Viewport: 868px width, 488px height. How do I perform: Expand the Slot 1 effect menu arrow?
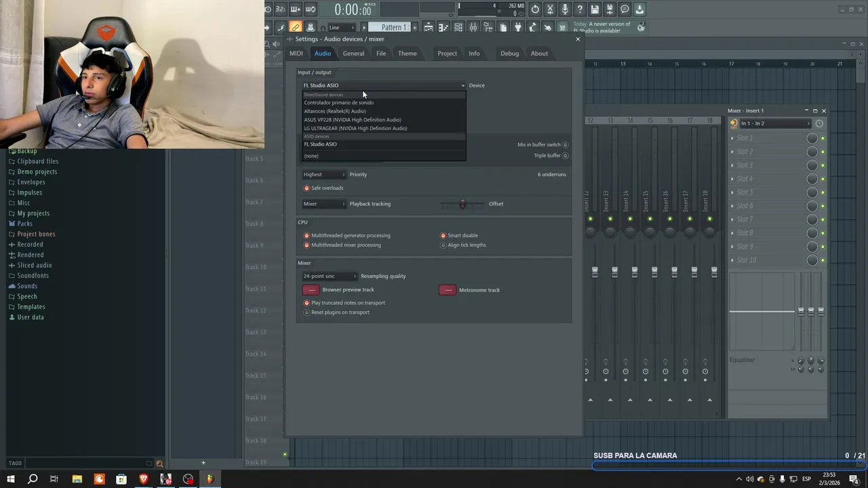pyautogui.click(x=732, y=138)
